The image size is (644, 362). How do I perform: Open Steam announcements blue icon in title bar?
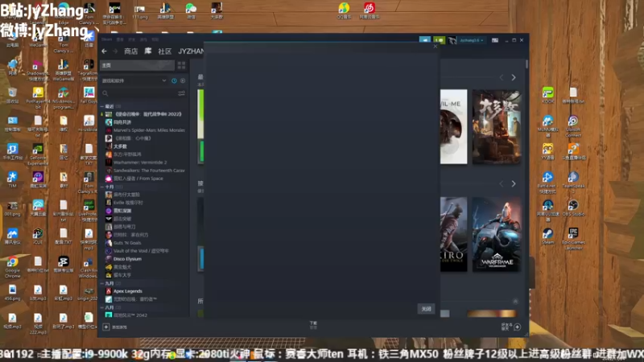coord(425,40)
